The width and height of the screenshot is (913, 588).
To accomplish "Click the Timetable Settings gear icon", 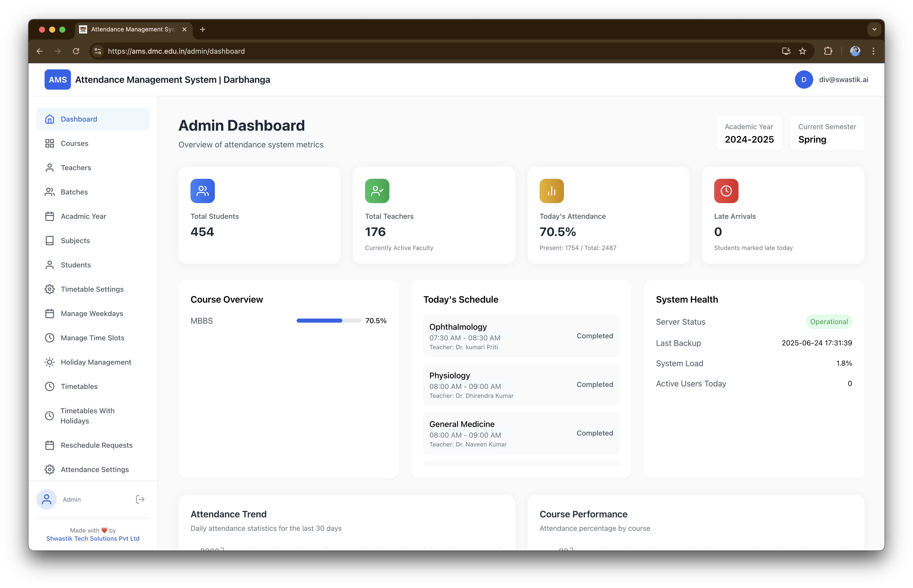I will (x=50, y=289).
